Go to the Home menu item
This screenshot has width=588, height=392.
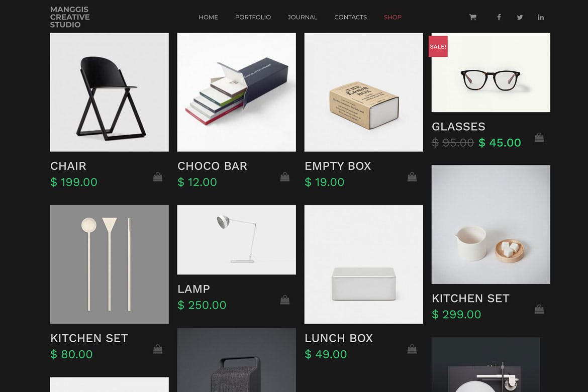(208, 17)
